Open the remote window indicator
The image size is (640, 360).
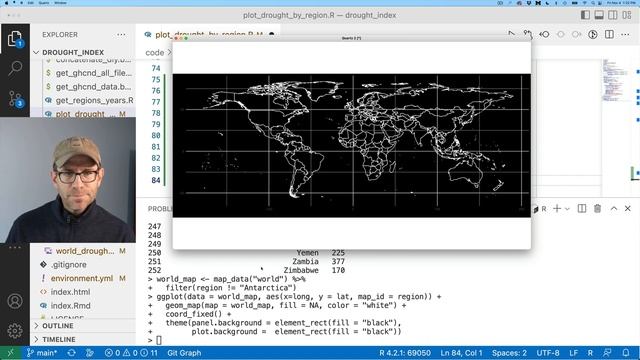[x=11, y=353]
